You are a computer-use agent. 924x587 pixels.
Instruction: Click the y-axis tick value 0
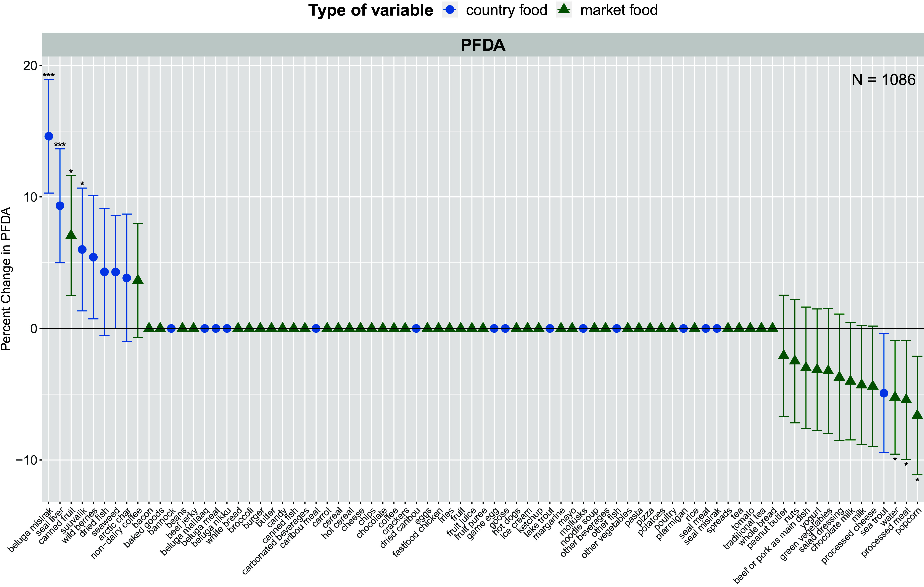click(34, 329)
